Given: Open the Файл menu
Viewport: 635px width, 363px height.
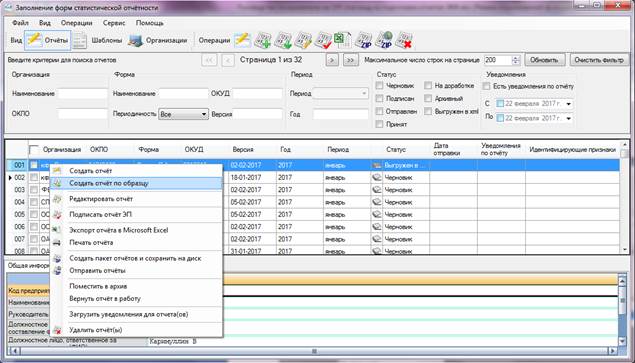Looking at the screenshot, I should [x=20, y=23].
